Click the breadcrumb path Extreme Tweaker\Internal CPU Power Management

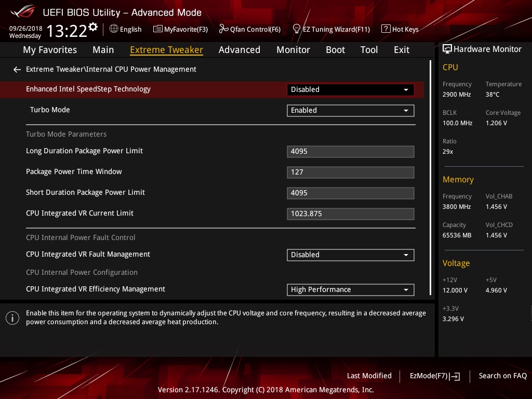111,70
